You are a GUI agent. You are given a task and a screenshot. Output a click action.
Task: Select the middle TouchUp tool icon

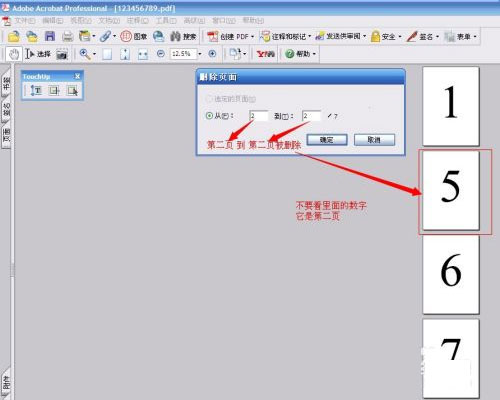click(54, 90)
